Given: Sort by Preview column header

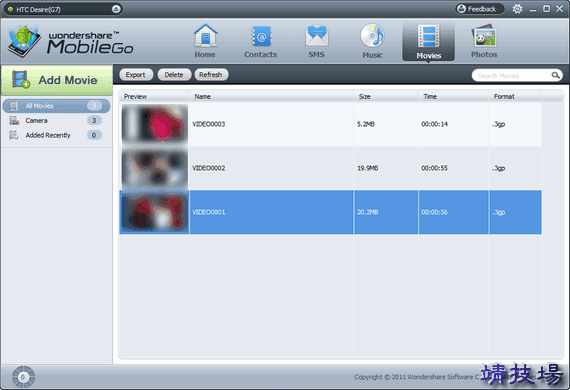Looking at the screenshot, I should [x=154, y=96].
